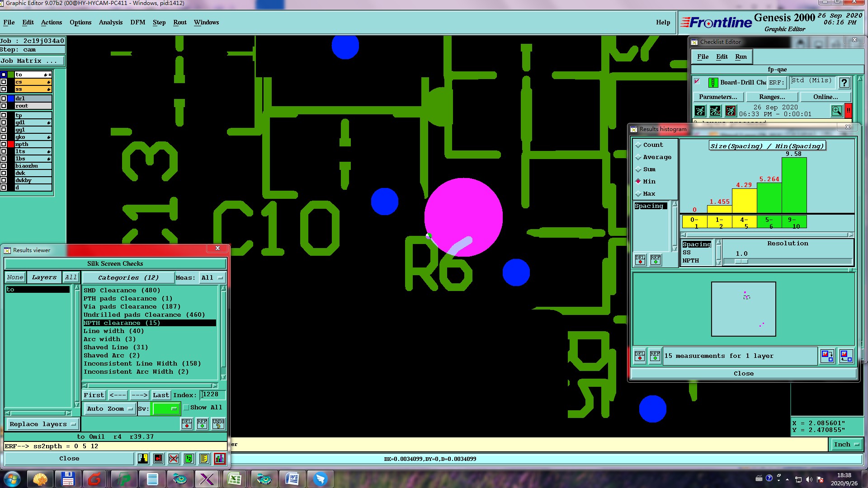Click the Ranges... button
The height and width of the screenshot is (488, 868).
[x=772, y=97]
